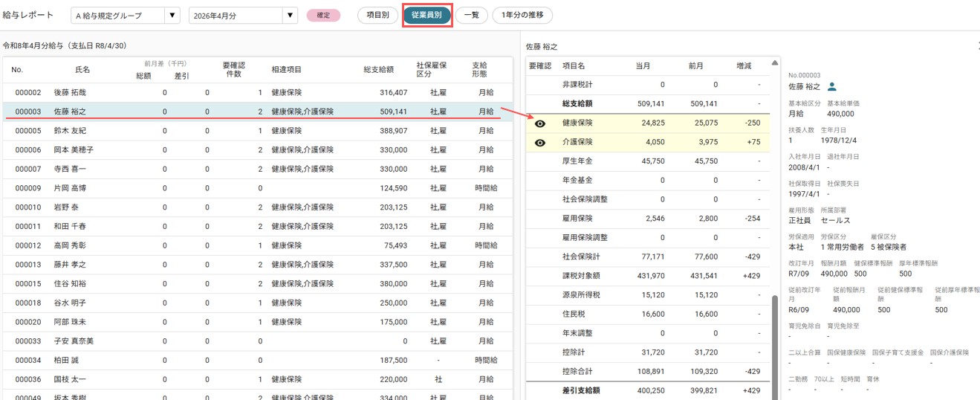Select employee row 000009 片岡 高博
Viewport: 980px width, 400px height.
pos(257,188)
